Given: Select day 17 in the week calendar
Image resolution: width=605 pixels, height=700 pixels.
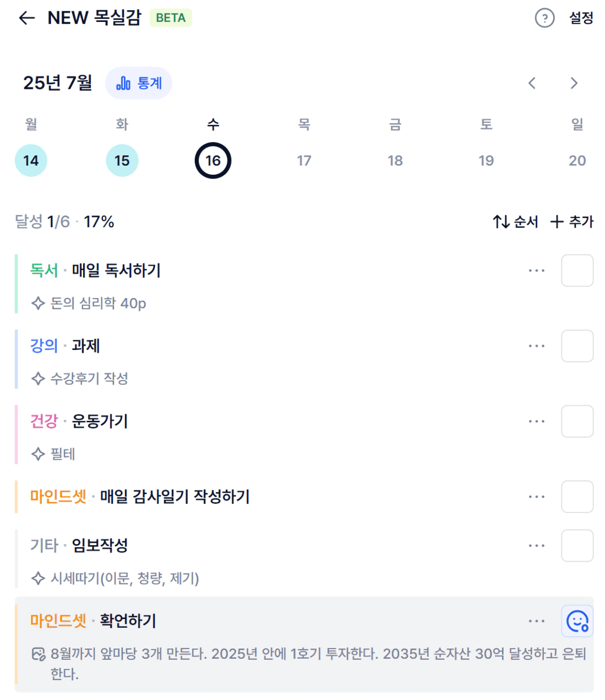Looking at the screenshot, I should (304, 160).
